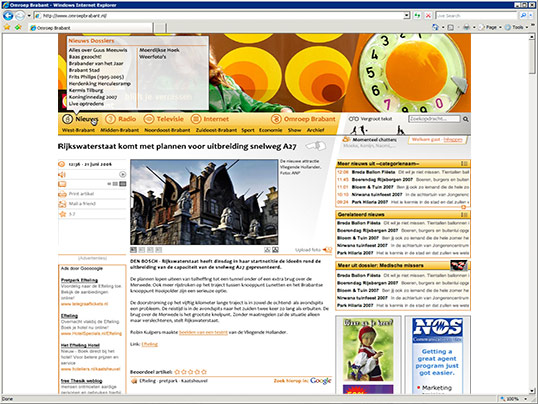Select the first photo thumbnail button below the image
The width and height of the screenshot is (538, 404).
133,250
